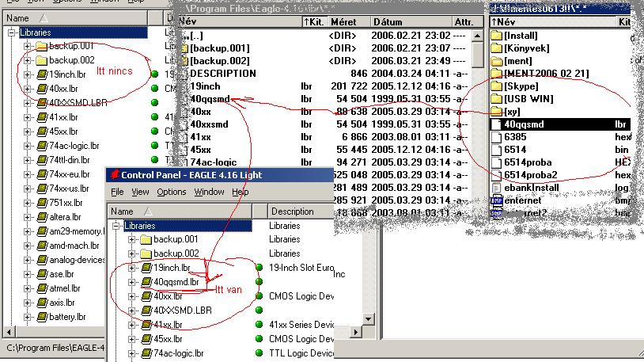Click 751xx.lbr library icon in background window

click(42, 203)
